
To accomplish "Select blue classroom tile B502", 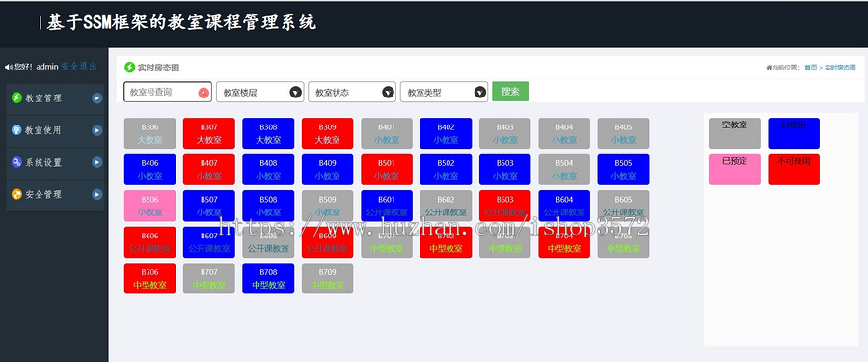I will (447, 170).
